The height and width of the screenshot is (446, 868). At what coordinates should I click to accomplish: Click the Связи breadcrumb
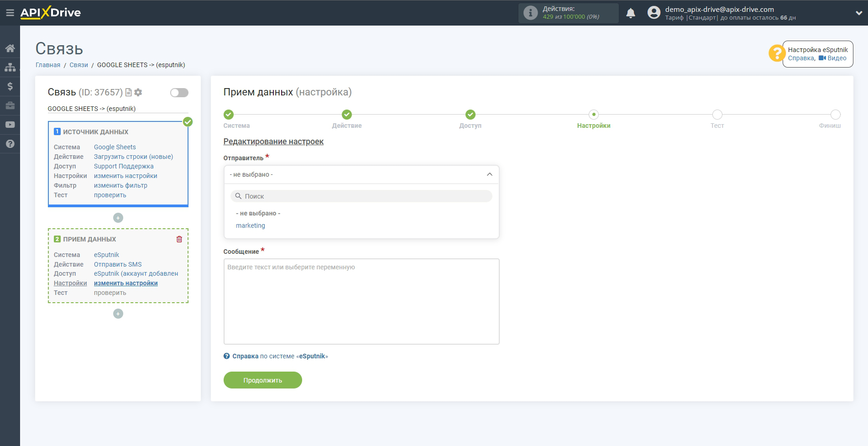pos(79,65)
